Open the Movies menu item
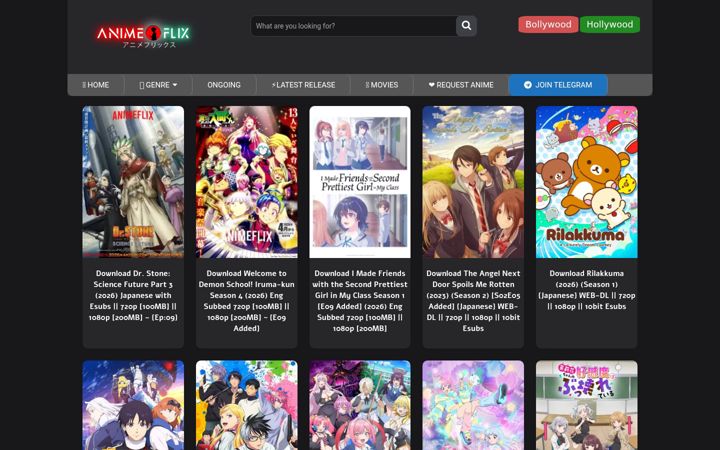720x450 pixels. [382, 85]
